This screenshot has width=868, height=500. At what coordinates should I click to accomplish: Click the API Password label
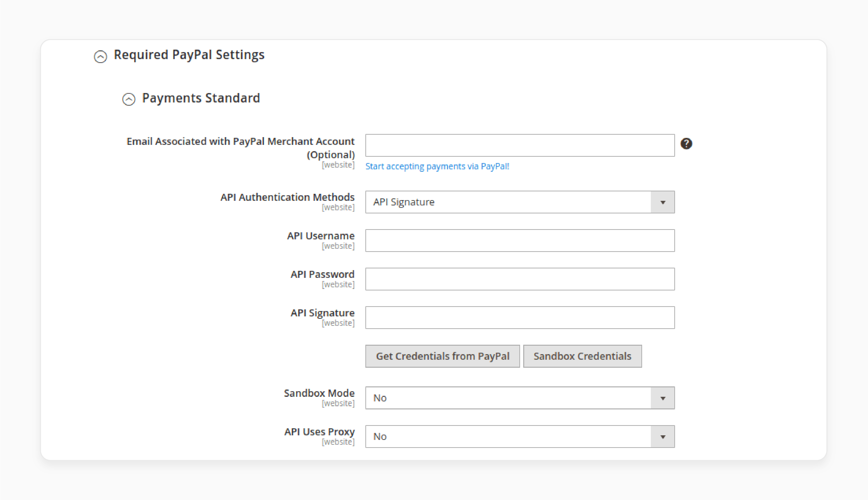pyautogui.click(x=322, y=274)
